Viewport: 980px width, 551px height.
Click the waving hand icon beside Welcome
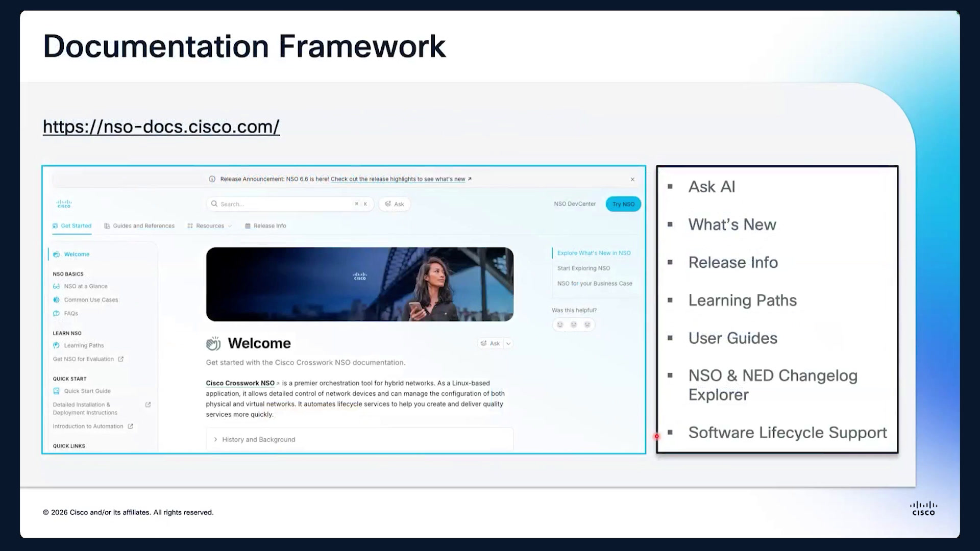pos(213,343)
